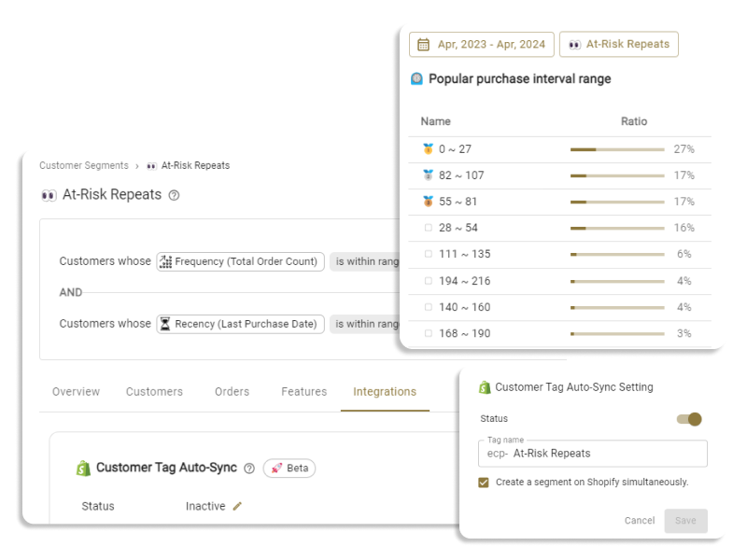Click the 27% ratio value
Viewport: 747px width, 560px height.
(x=684, y=149)
